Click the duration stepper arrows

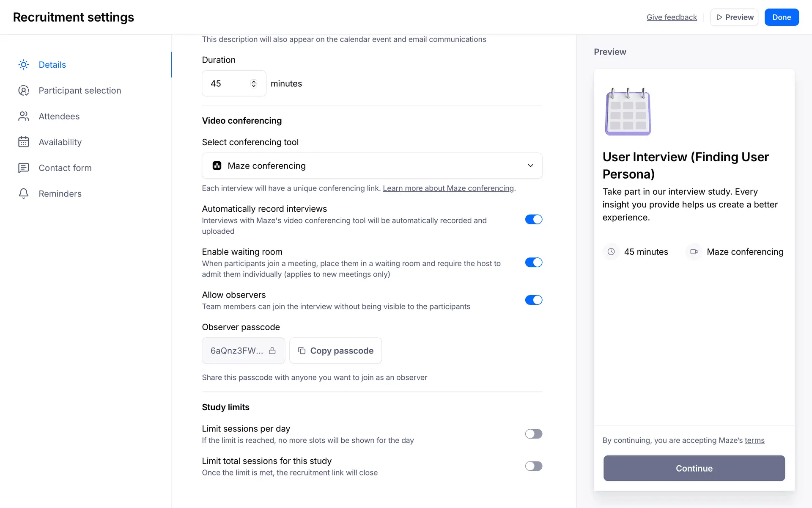pos(254,83)
